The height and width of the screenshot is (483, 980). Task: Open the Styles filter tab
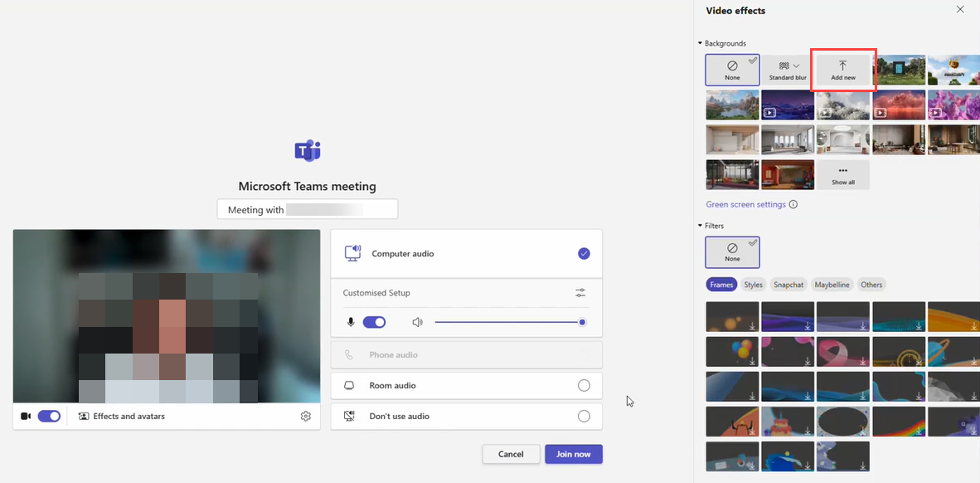click(753, 285)
